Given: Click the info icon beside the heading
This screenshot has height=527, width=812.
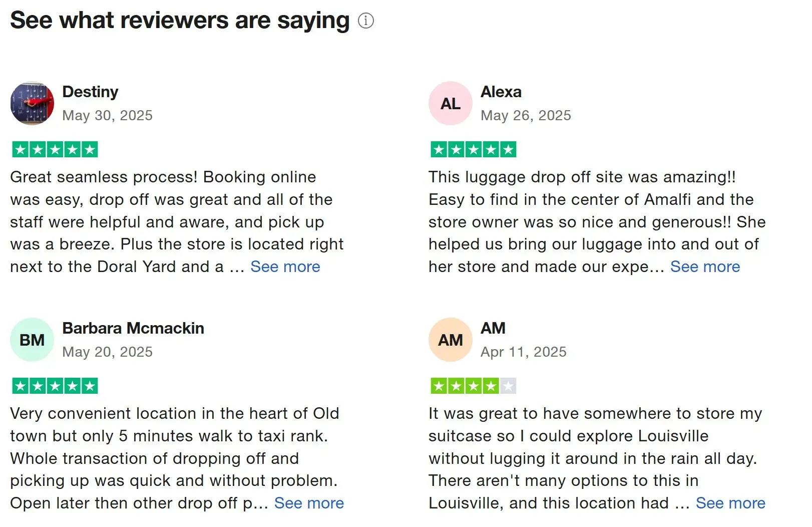Looking at the screenshot, I should (x=366, y=21).
